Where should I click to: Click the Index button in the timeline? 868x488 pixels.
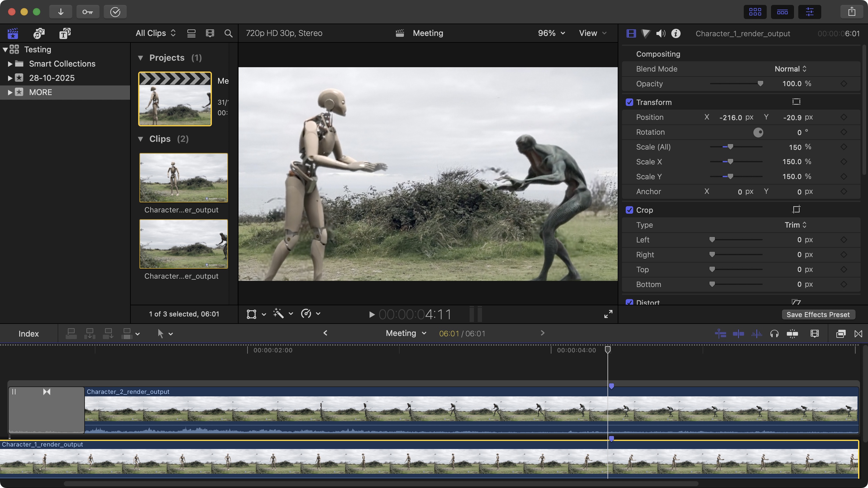coord(28,333)
